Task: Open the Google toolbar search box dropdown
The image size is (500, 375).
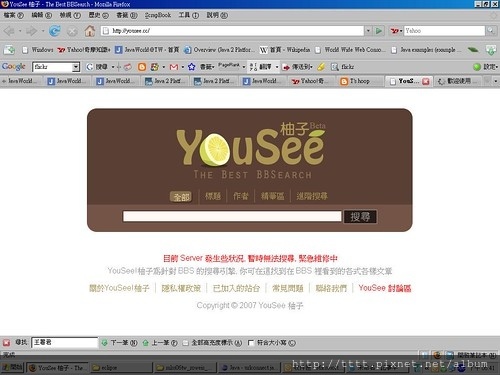Action: coord(76,67)
